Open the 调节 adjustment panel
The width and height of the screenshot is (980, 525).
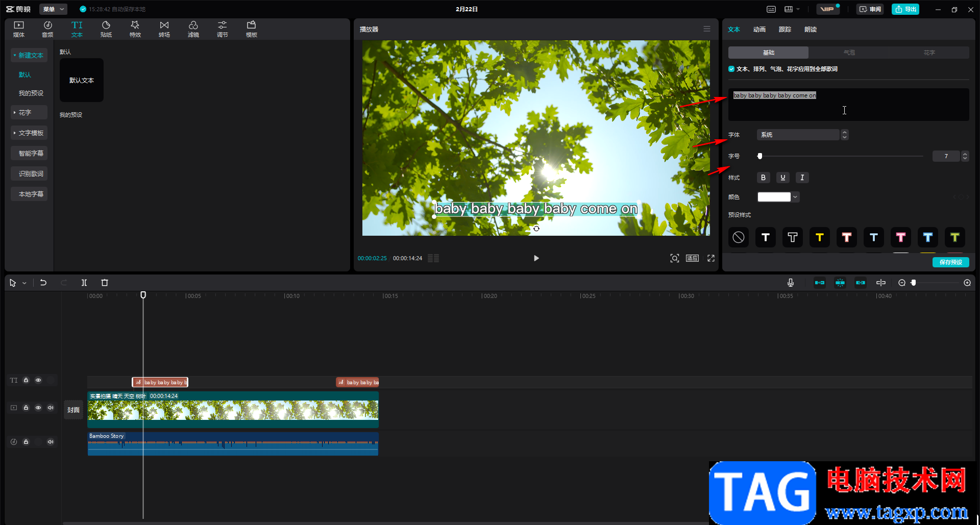[223, 29]
